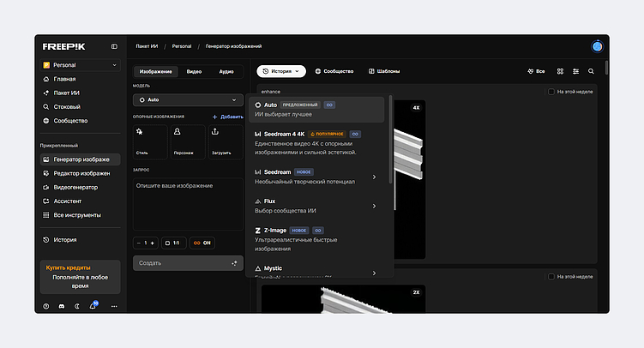Click the Freepik logo
644x348 pixels.
(63, 46)
